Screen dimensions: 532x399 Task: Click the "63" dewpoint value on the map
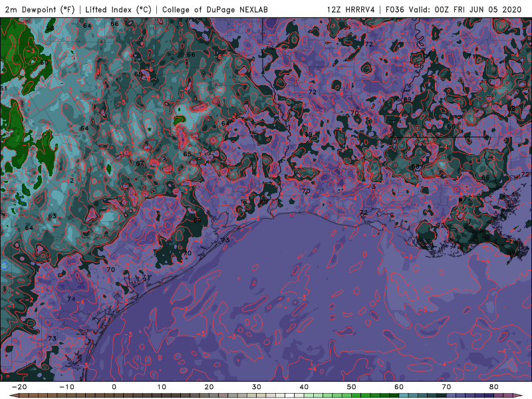53,216
